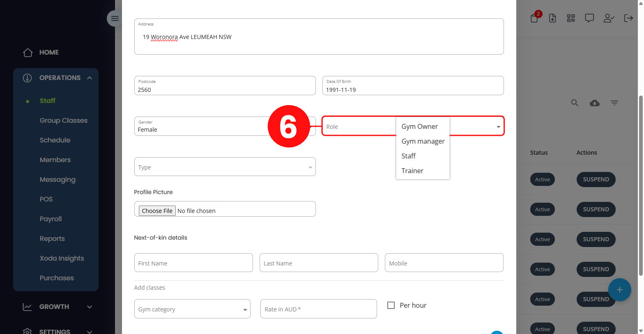Open Members in the sidebar
Viewport: 644px width, 334px height.
pos(55,160)
